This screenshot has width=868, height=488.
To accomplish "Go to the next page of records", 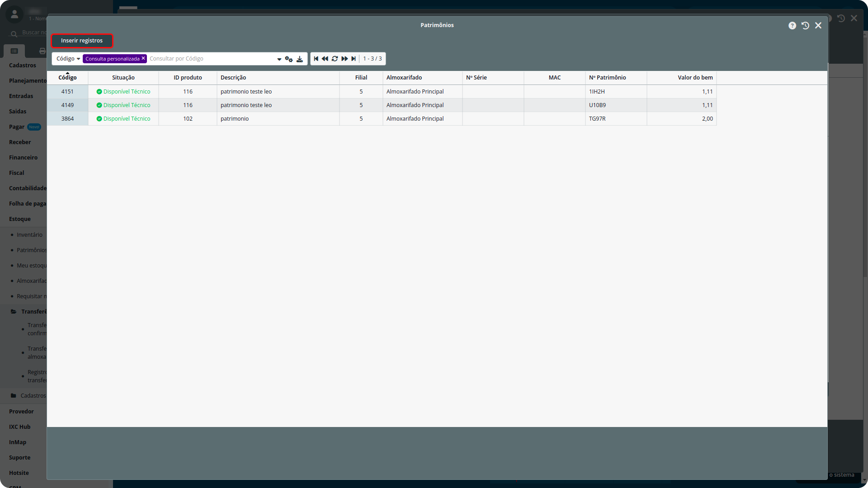I will click(x=344, y=59).
